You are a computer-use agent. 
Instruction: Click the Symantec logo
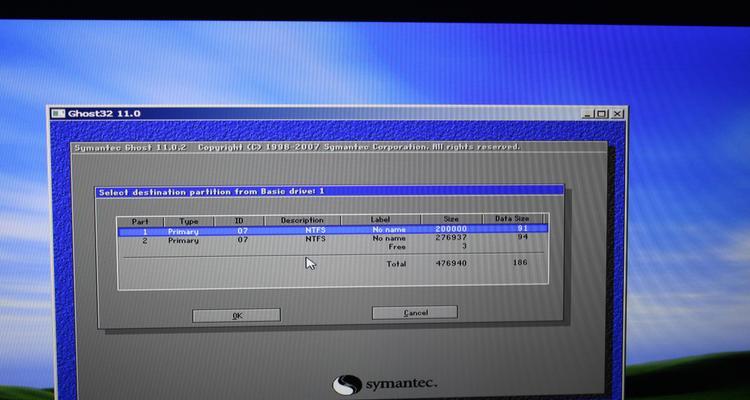pos(385,385)
